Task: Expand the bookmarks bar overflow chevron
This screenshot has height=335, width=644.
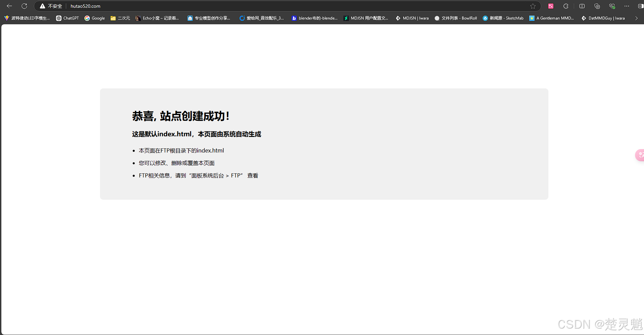Action: pyautogui.click(x=636, y=18)
